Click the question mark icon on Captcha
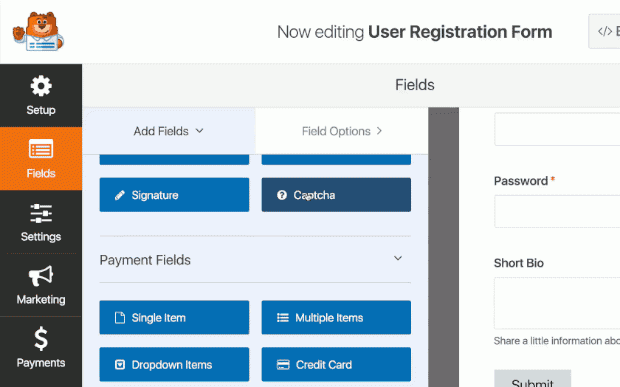Viewport: 620px width, 387px height. [x=282, y=195]
